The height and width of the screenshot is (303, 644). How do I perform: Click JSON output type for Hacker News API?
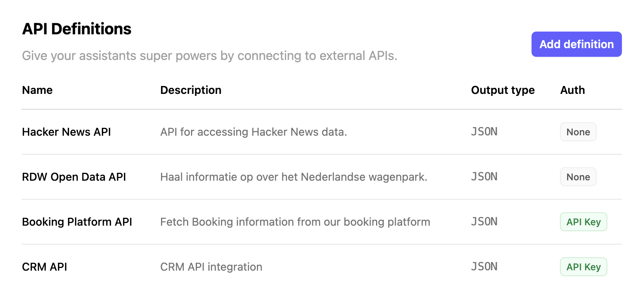tap(484, 132)
